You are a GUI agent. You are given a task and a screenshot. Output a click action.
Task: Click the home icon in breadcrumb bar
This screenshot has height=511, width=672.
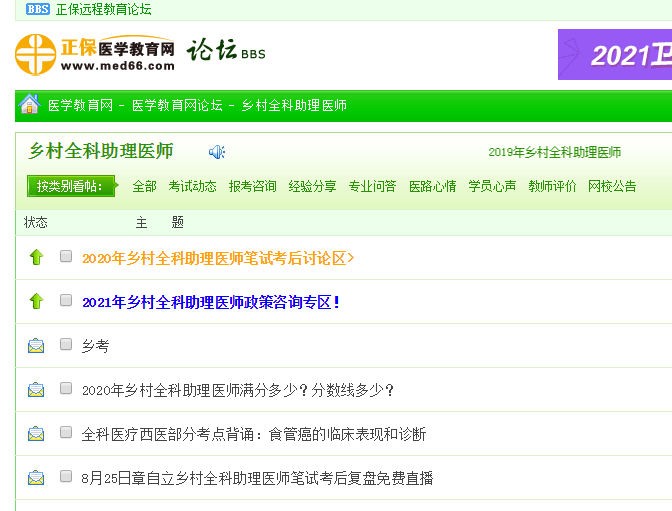[29, 105]
